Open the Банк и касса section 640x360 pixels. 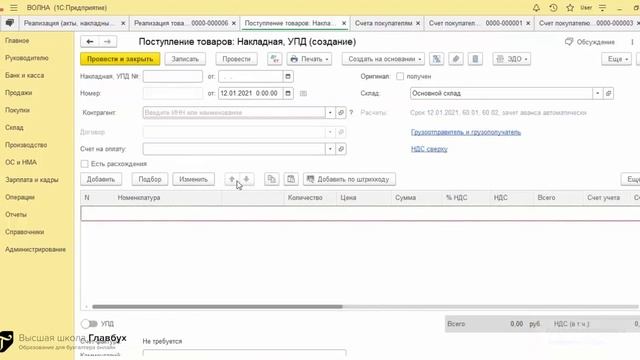(x=24, y=76)
